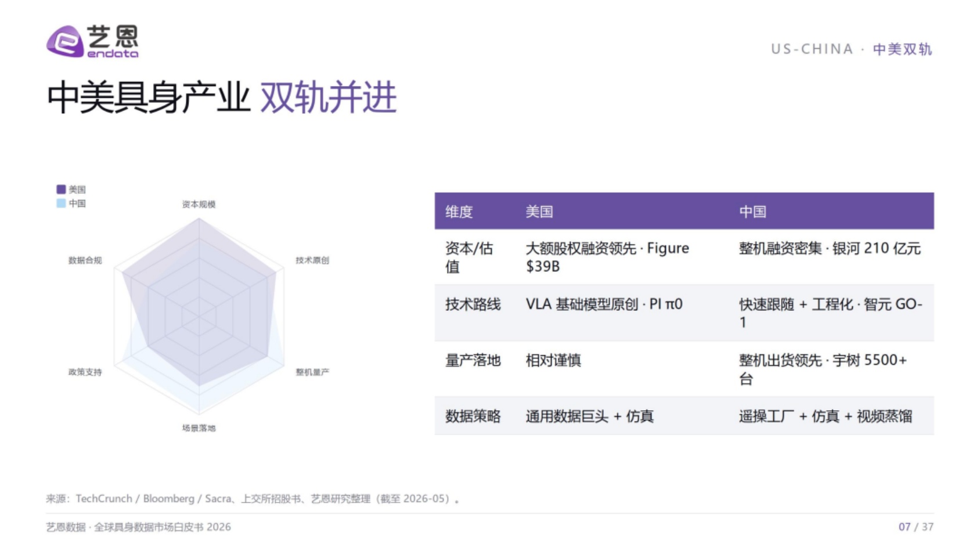Click the 场景落地 radar axis label
Screen dimensions: 980x552
point(199,428)
